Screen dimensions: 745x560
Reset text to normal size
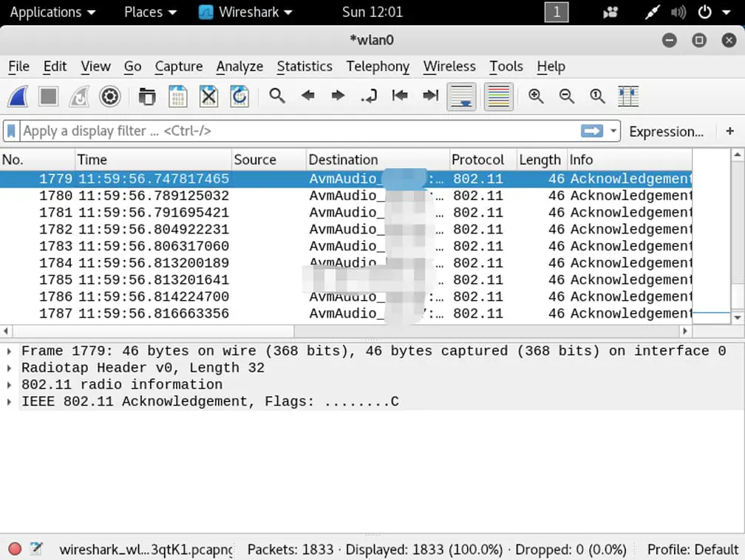point(597,96)
